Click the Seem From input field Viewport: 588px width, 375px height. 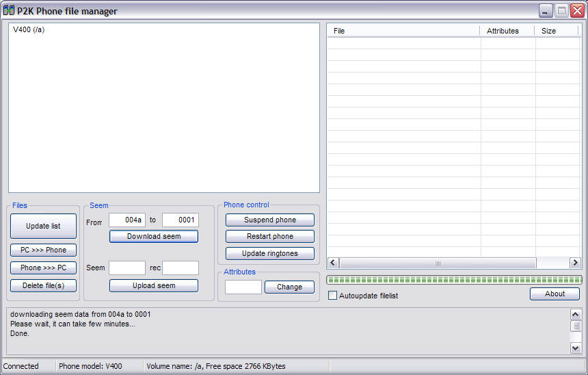[127, 220]
